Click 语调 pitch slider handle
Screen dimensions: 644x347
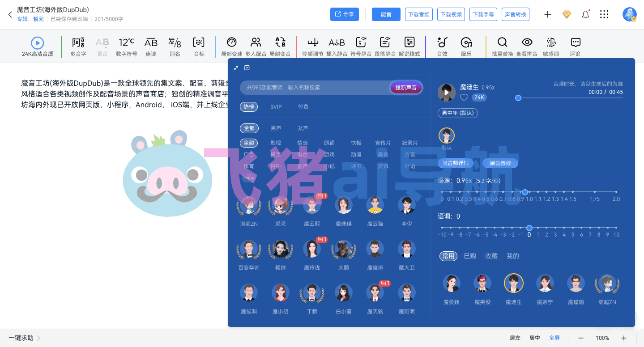click(x=529, y=228)
